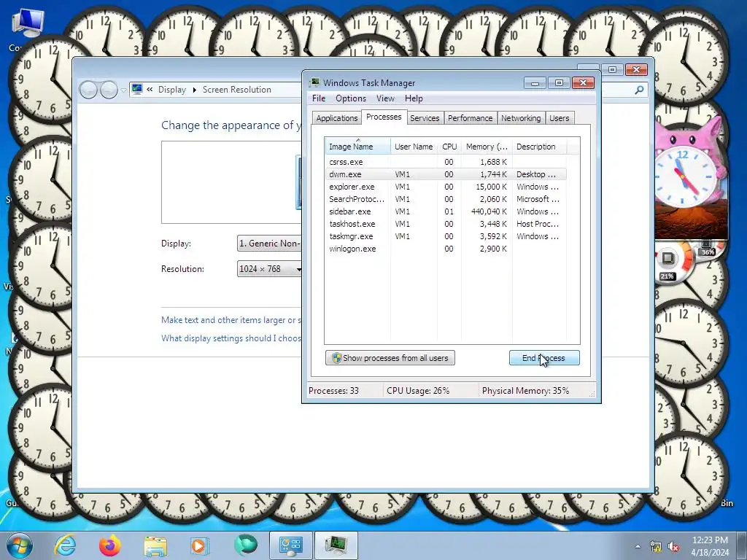This screenshot has width=747, height=560.
Task: Click the Display breadcrumb in address bar
Action: tap(172, 90)
